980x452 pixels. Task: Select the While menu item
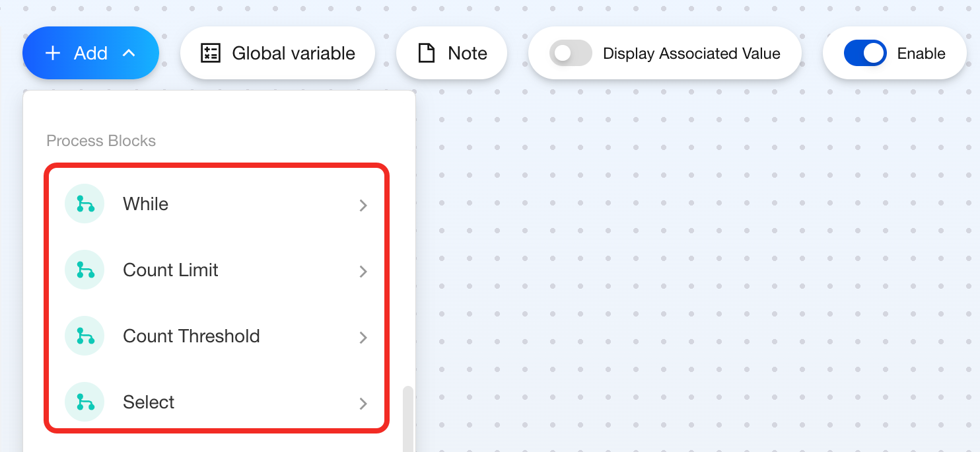pos(146,204)
